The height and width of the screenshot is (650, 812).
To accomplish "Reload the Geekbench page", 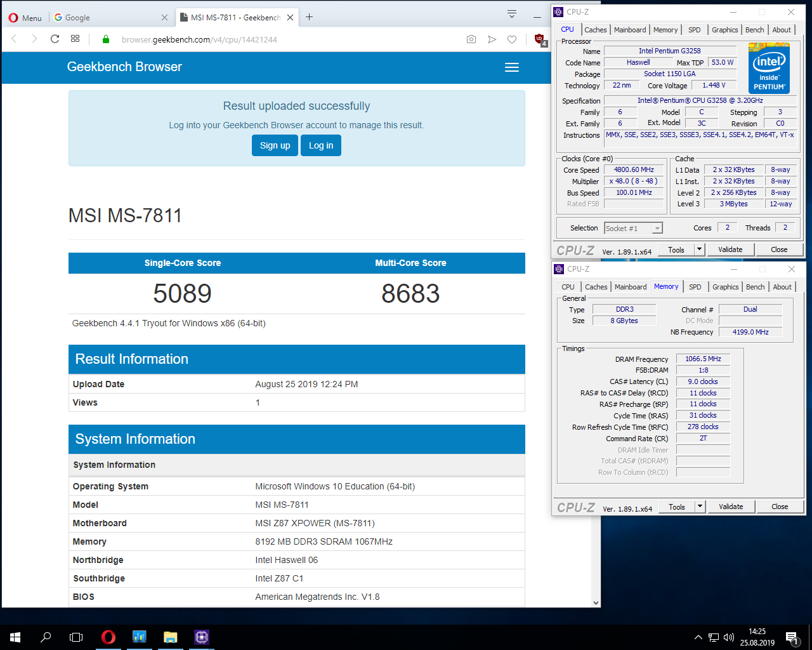I will (55, 39).
